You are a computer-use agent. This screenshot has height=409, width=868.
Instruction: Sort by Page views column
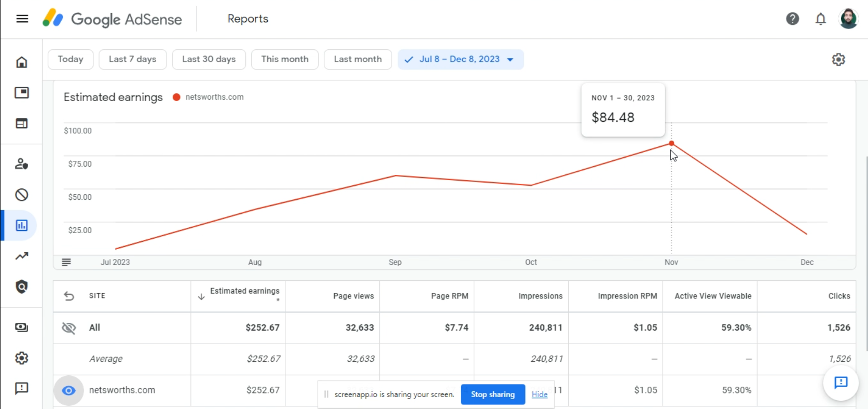pyautogui.click(x=353, y=296)
